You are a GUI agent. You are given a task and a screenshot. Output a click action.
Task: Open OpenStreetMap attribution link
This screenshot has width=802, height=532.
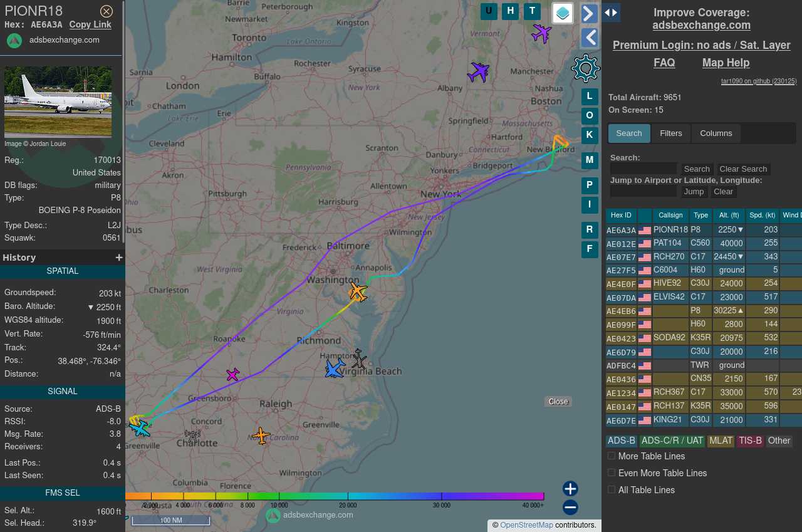pos(526,525)
